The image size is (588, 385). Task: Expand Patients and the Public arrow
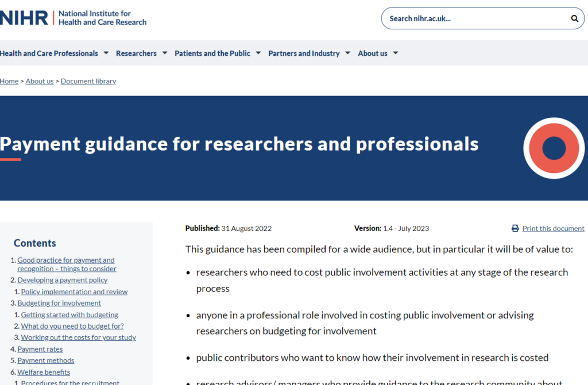pyautogui.click(x=258, y=53)
